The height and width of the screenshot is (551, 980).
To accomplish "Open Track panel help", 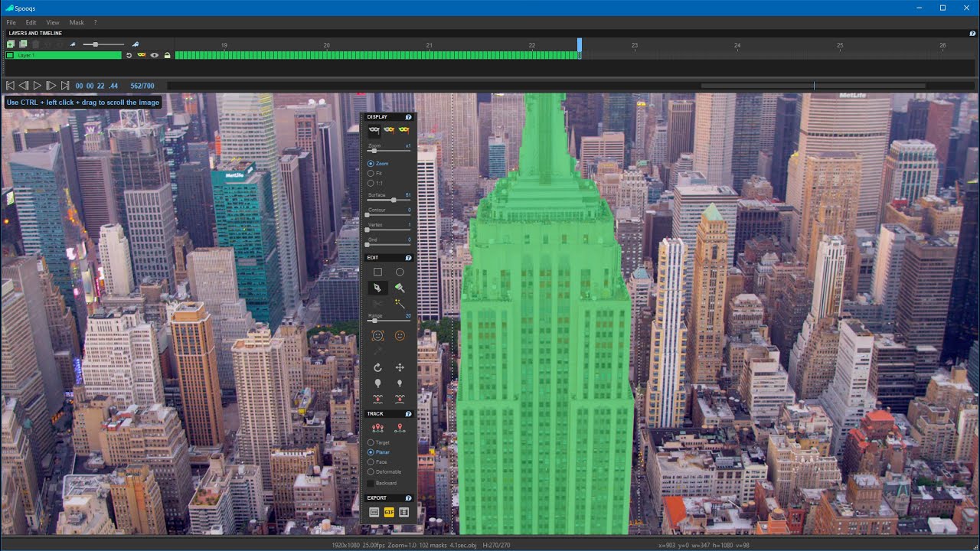I will pyautogui.click(x=408, y=414).
